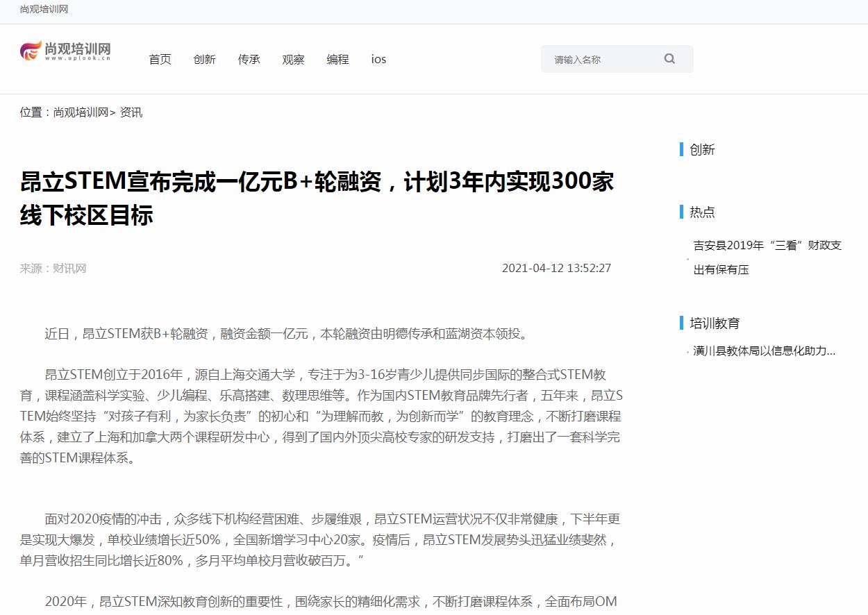Click the paragraph starting 2020年，昂立STEM深知教育创新
Screen dimensions: 868x615
click(331, 602)
